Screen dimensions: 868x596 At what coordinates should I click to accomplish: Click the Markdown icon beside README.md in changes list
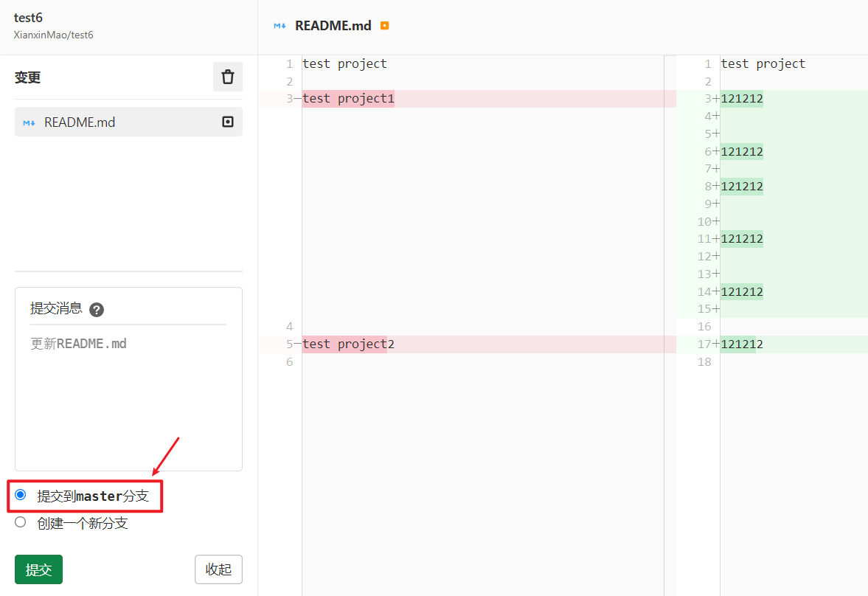[29, 122]
